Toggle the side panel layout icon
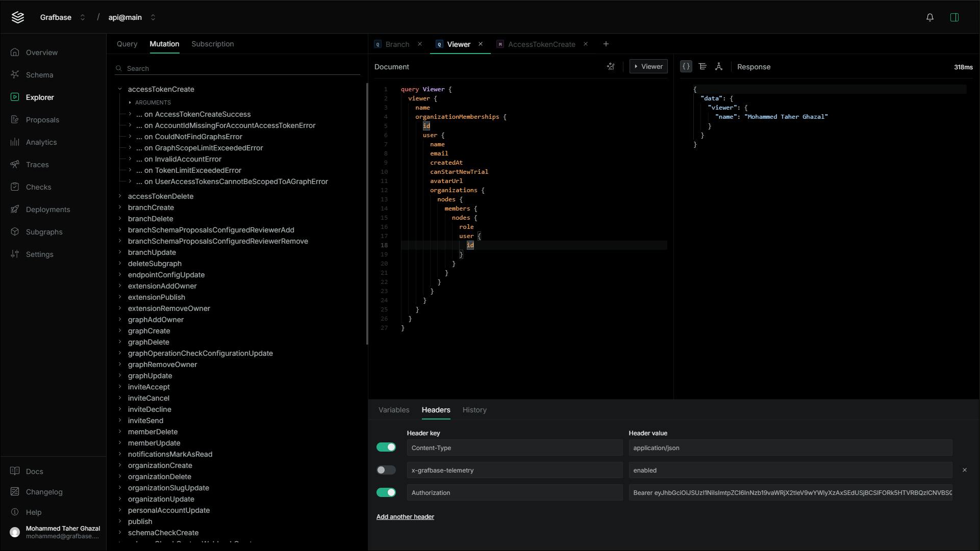The image size is (980, 551). (x=954, y=17)
